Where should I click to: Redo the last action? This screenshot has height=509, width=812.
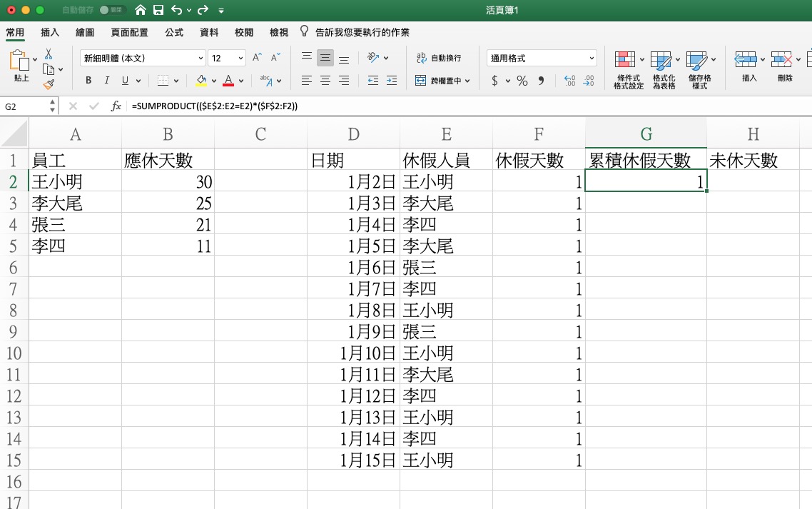click(x=203, y=10)
